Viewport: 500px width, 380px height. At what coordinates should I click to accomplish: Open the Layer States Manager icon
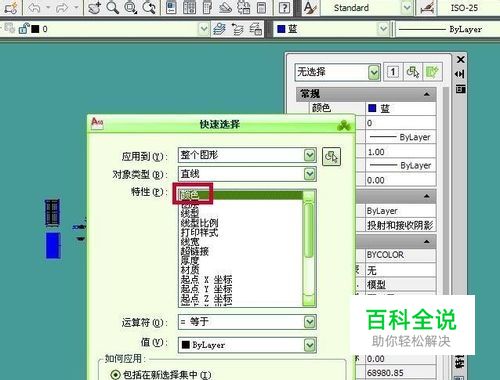pyautogui.click(x=256, y=29)
